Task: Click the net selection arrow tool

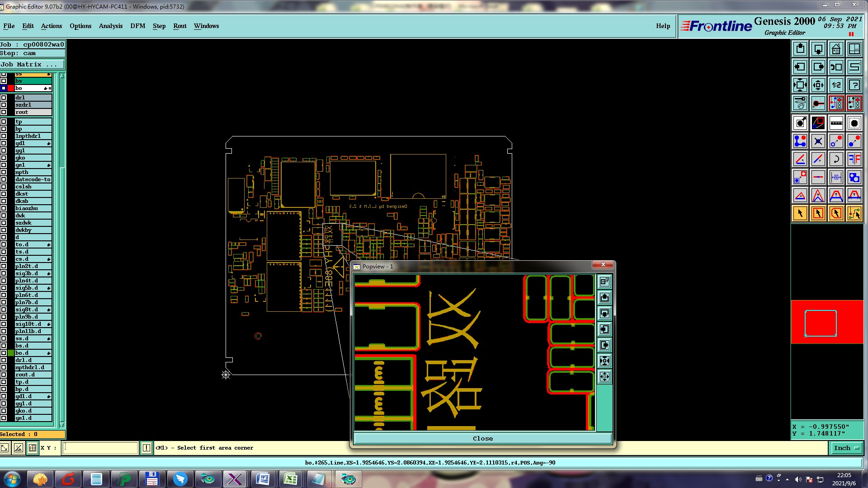Action: (854, 213)
